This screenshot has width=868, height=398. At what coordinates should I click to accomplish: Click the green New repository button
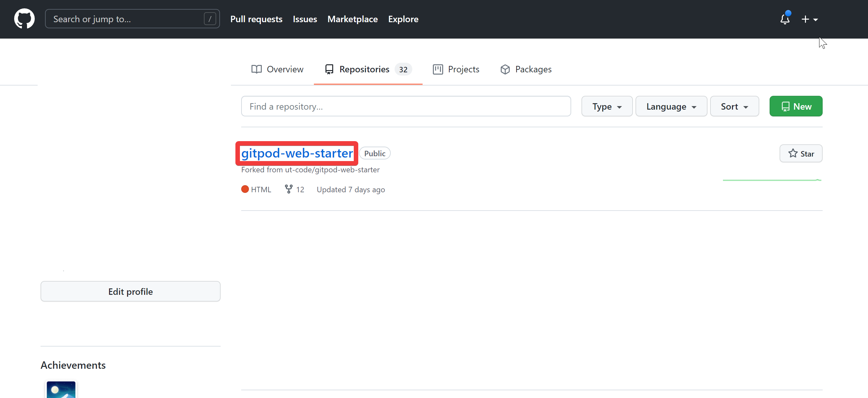(x=796, y=106)
